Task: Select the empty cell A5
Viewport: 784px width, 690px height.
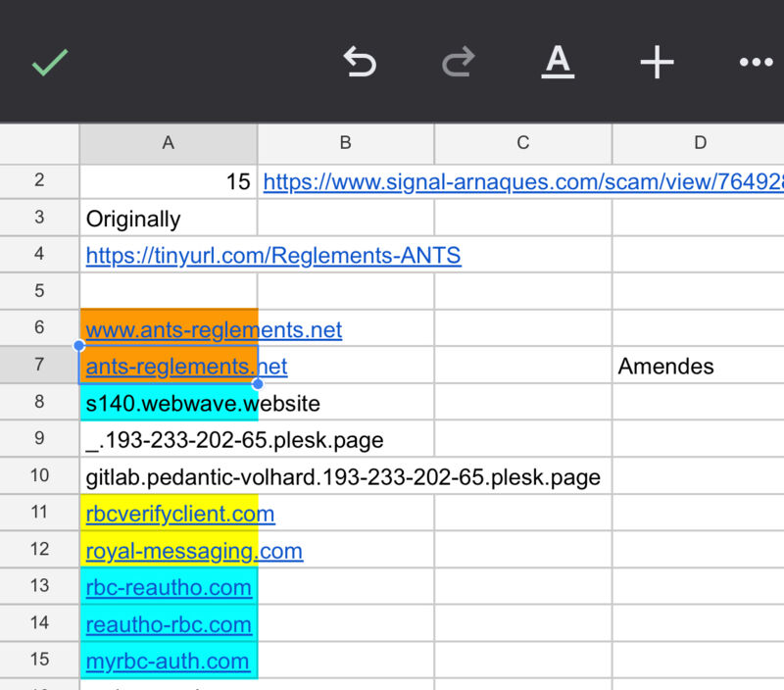Action: pos(169,291)
